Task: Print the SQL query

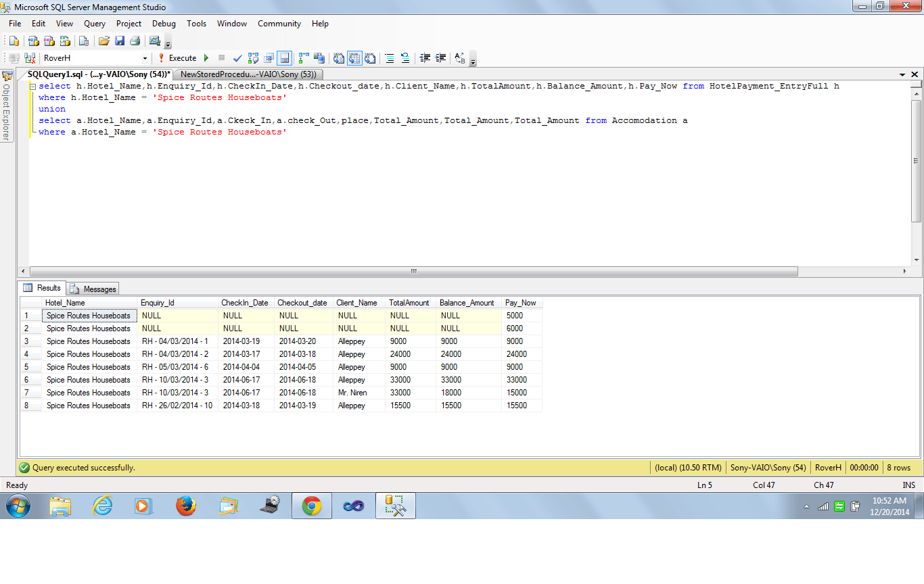Action: pyautogui.click(x=135, y=41)
